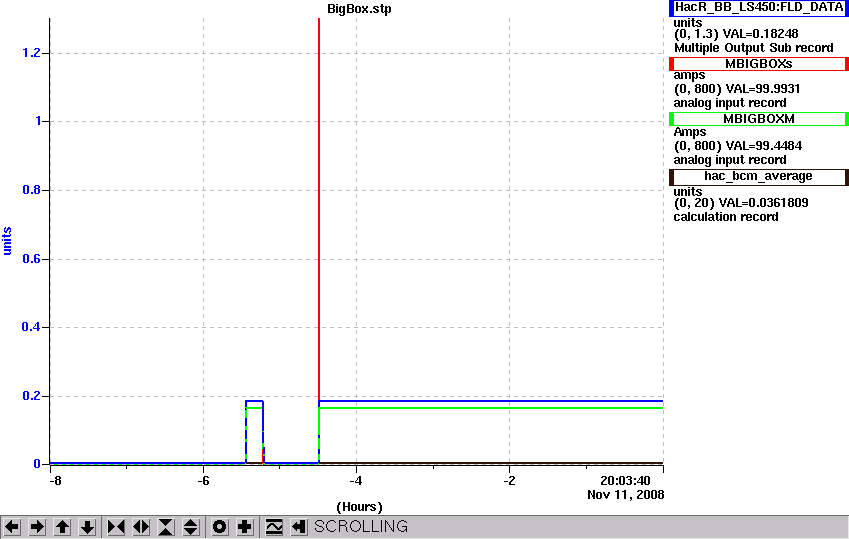This screenshot has height=539, width=849.
Task: Shift the plot up with the up arrow button
Action: tap(62, 527)
